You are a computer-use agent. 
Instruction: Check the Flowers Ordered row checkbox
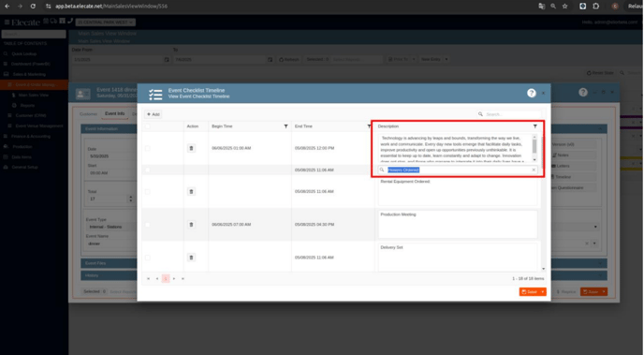pyautogui.click(x=148, y=170)
